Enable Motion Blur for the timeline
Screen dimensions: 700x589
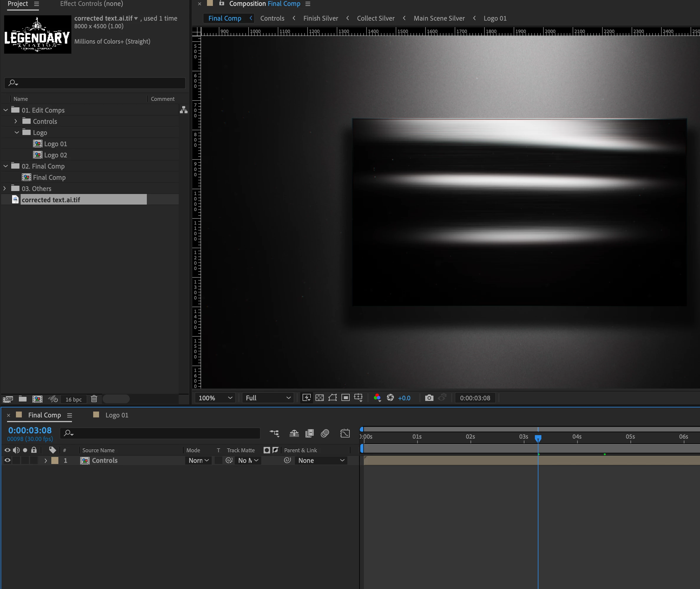(x=325, y=433)
